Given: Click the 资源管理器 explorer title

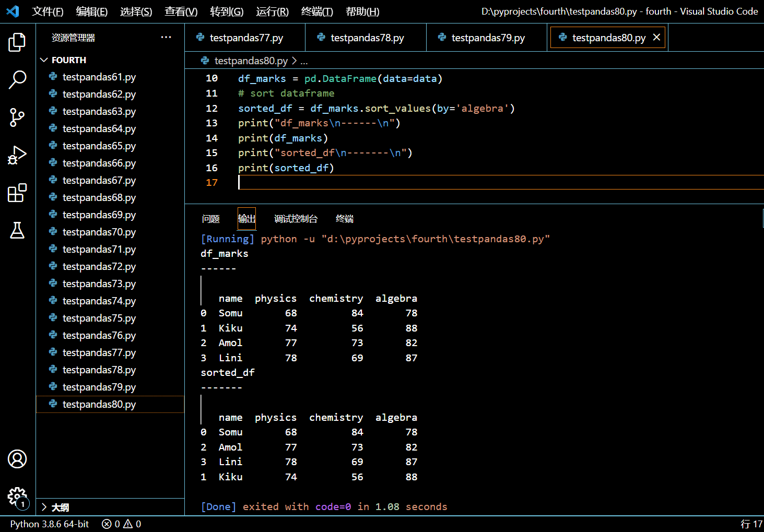Looking at the screenshot, I should (73, 38).
